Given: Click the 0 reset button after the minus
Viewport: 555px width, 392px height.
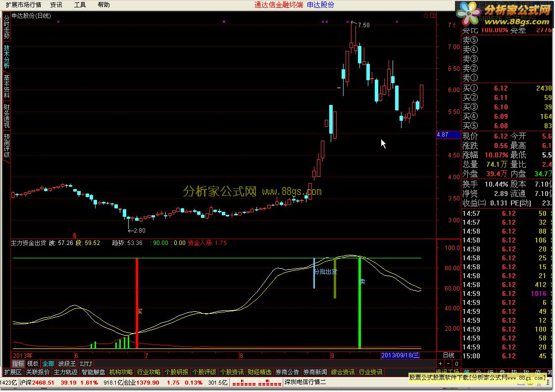Looking at the screenshot, I should click(456, 364).
